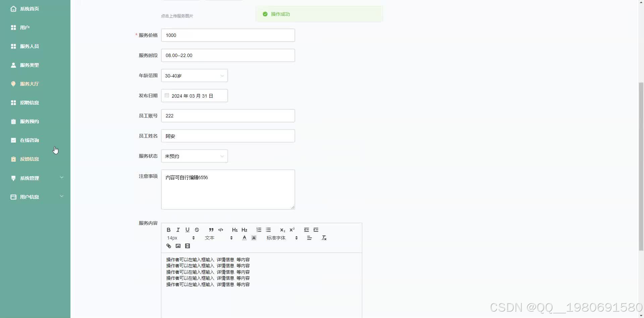The width and height of the screenshot is (644, 318).
Task: Click the 发布日期 date field
Action: click(x=195, y=96)
